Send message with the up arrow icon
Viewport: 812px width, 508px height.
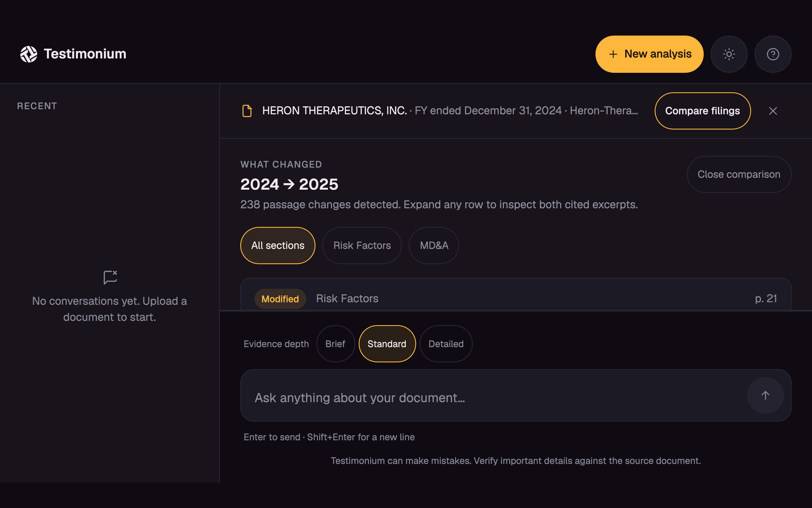point(765,395)
